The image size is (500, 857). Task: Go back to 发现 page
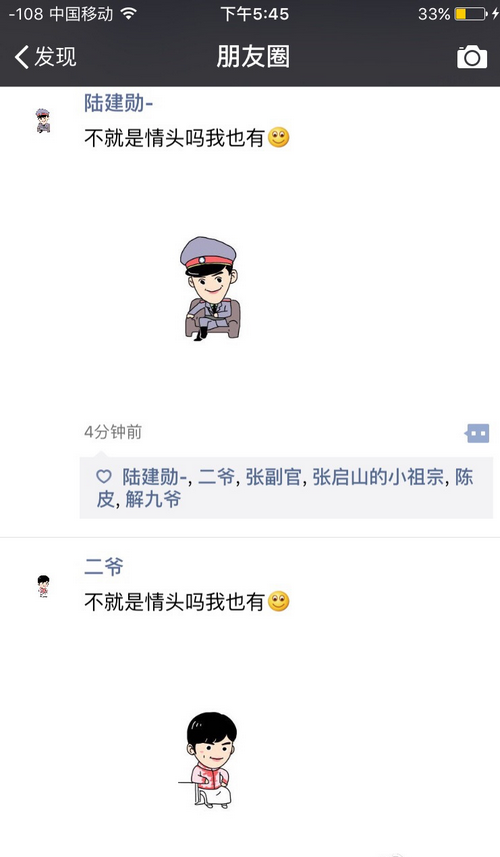(x=45, y=57)
